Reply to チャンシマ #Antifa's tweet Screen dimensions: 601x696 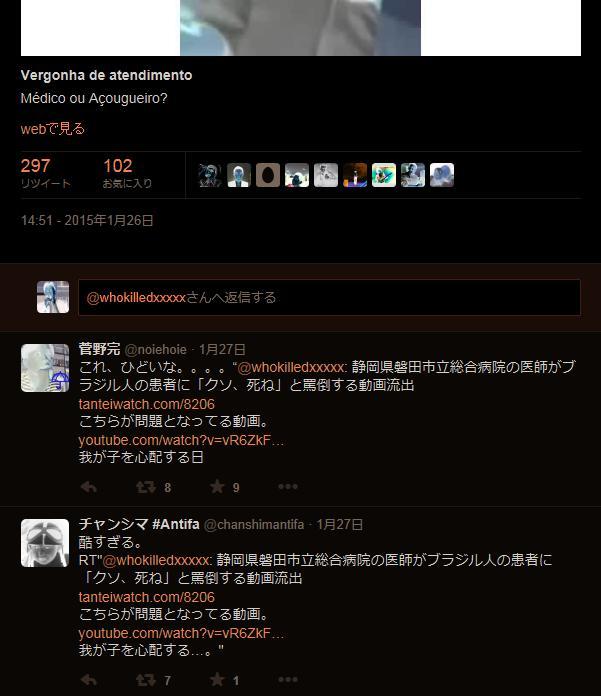pos(89,680)
